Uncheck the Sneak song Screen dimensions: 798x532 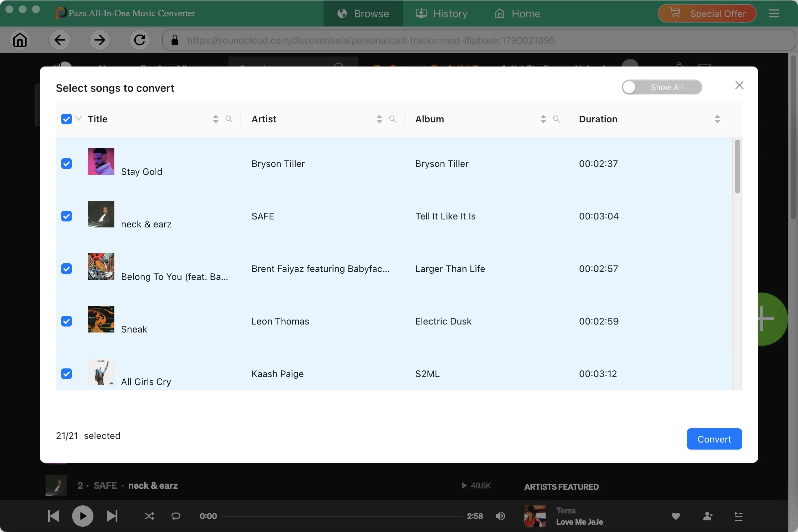pos(66,321)
